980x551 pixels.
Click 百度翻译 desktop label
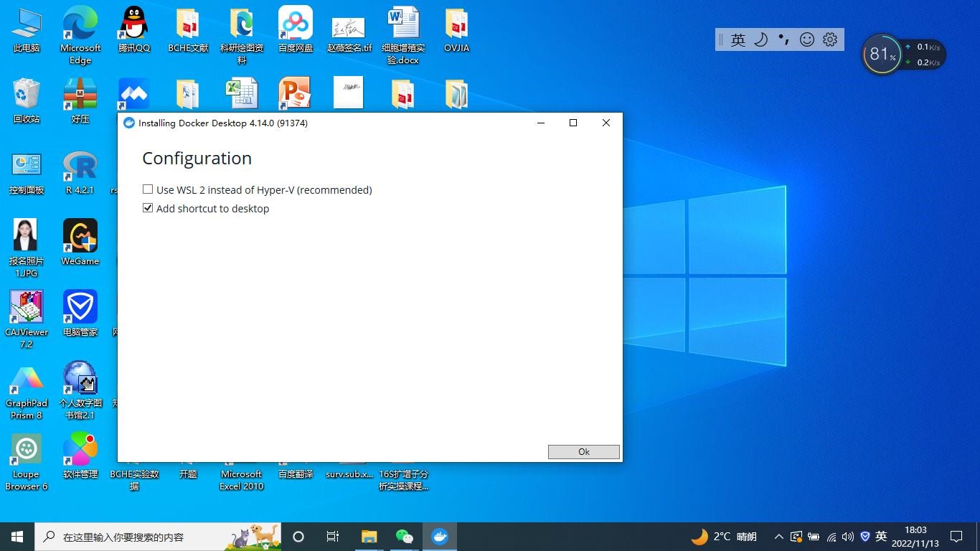point(296,474)
